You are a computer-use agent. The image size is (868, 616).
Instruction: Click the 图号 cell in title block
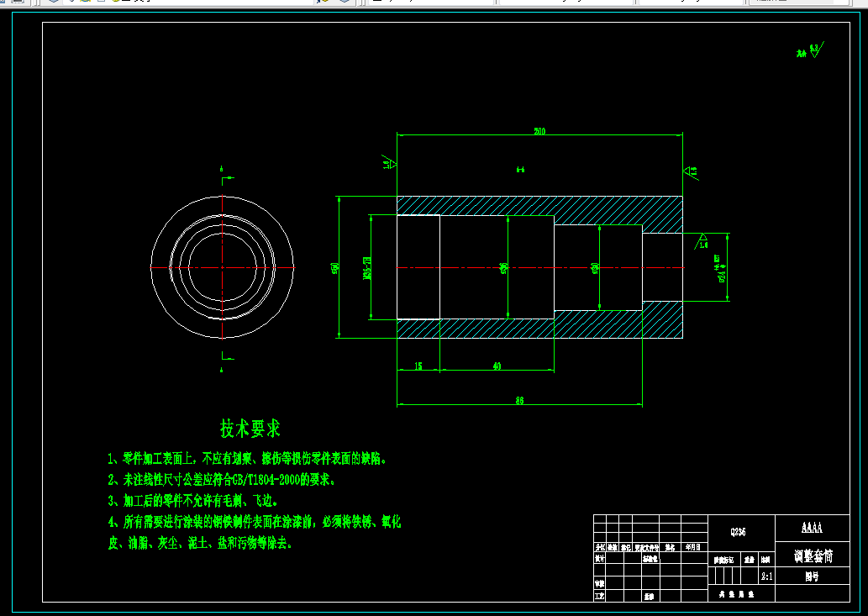(812, 577)
